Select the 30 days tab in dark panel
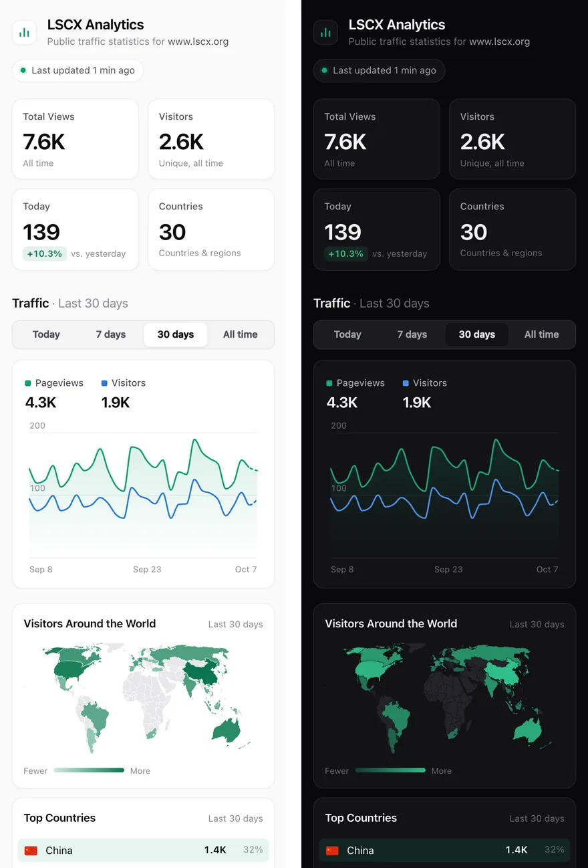This screenshot has width=588, height=868. click(x=477, y=334)
